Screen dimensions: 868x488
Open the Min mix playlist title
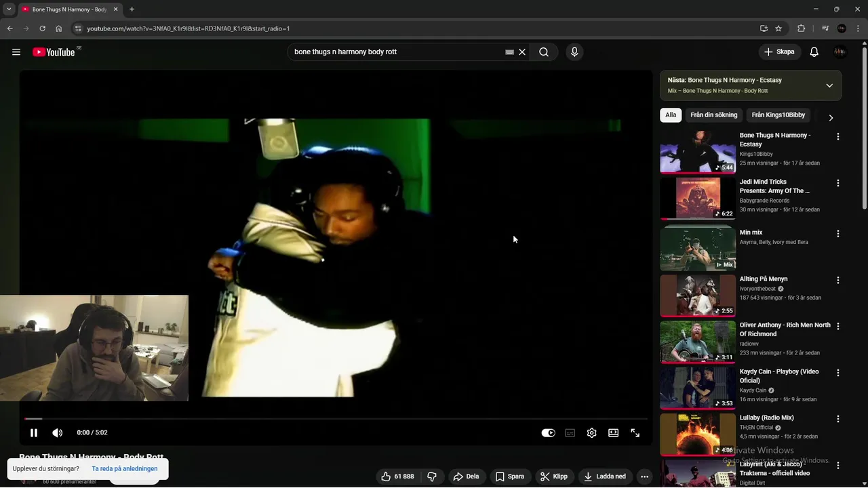point(751,232)
